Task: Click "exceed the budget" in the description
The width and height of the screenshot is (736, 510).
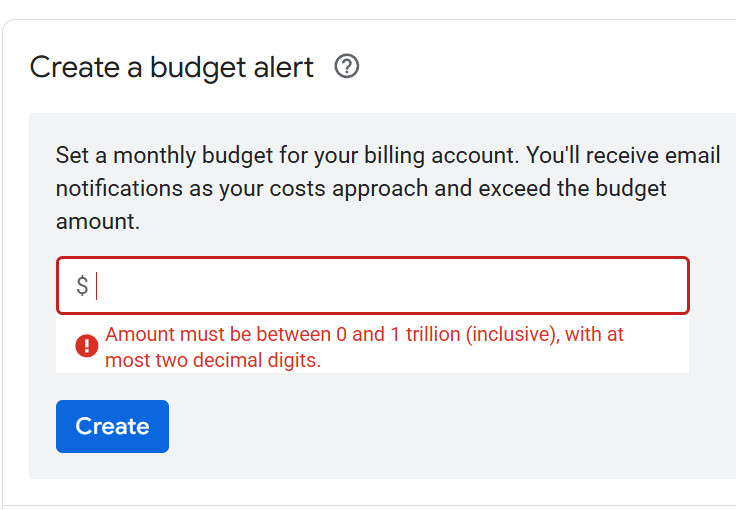Action: (x=572, y=189)
